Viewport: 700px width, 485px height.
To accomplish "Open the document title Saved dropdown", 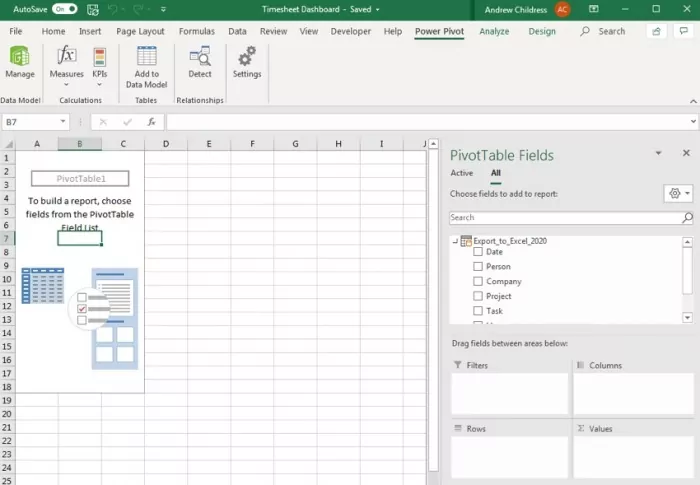I will pos(378,9).
